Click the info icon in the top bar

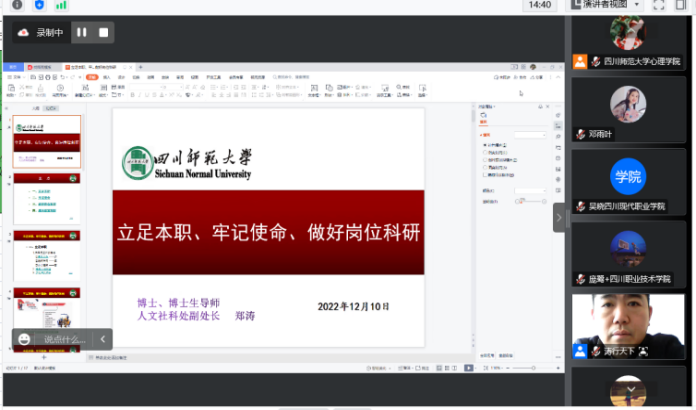pos(17,5)
